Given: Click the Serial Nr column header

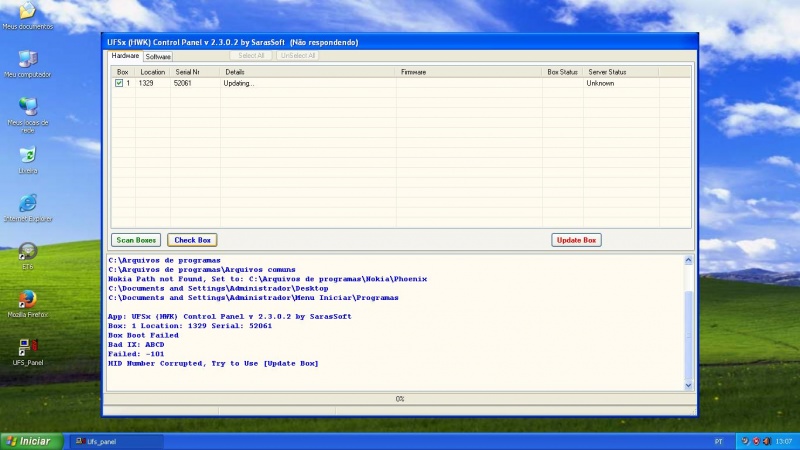Looking at the screenshot, I should coord(194,72).
